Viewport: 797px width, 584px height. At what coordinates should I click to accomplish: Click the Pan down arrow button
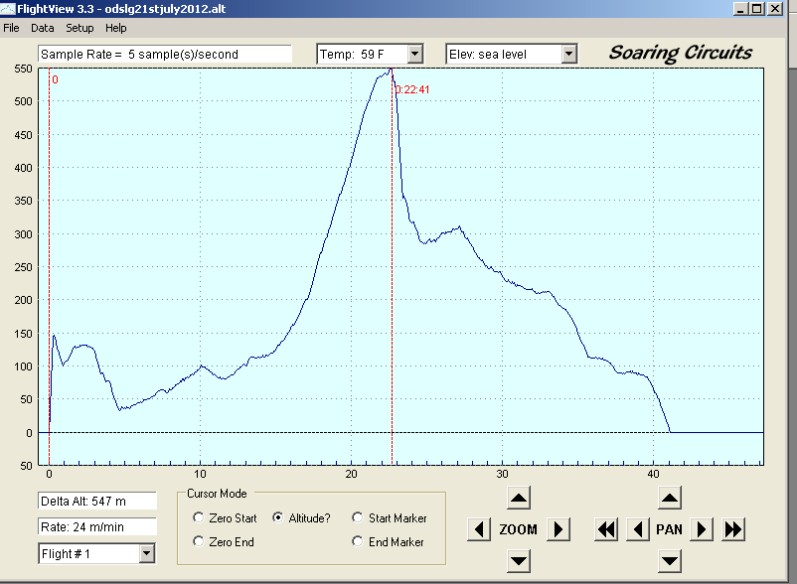pyautogui.click(x=669, y=561)
